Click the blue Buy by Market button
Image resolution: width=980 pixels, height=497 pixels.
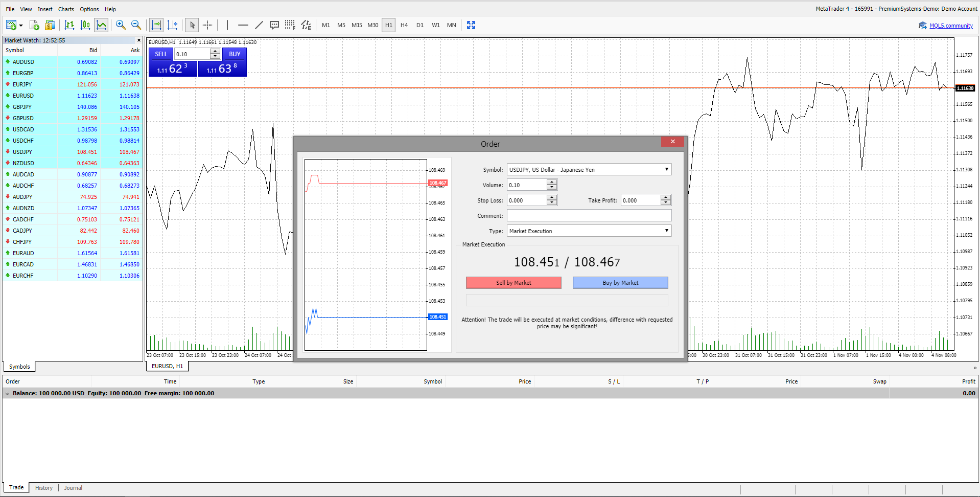click(620, 283)
